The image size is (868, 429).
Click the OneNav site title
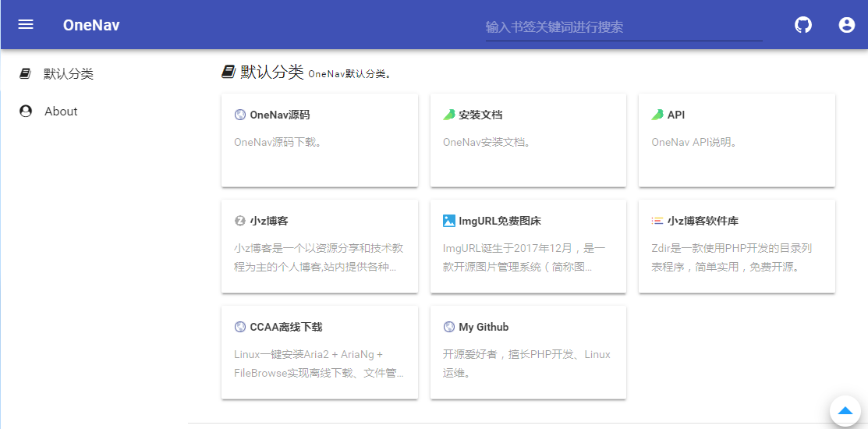click(91, 25)
